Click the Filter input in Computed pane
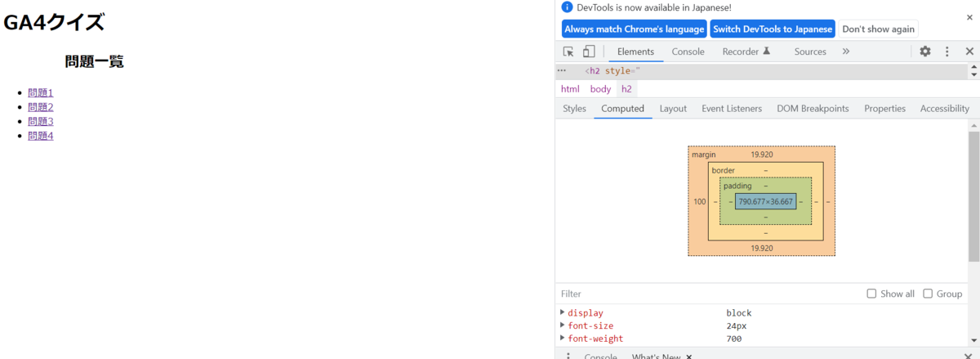This screenshot has width=980, height=359. [709, 294]
